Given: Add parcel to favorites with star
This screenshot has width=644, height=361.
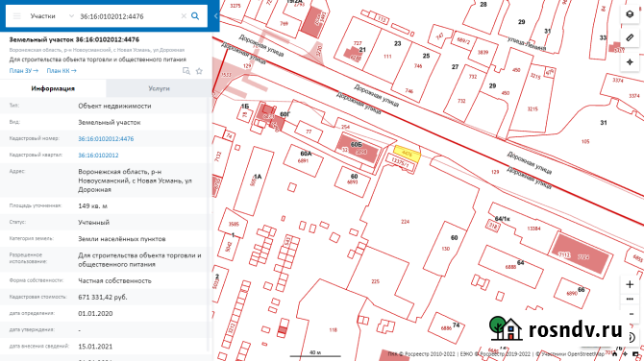Looking at the screenshot, I should [199, 71].
